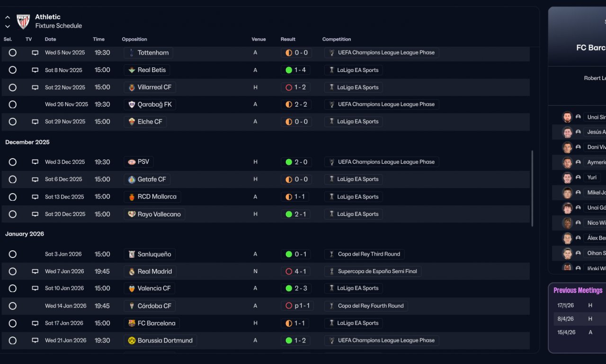606x364 pixels.
Task: Sort fixtures by the Date column header
Action: [50, 39]
